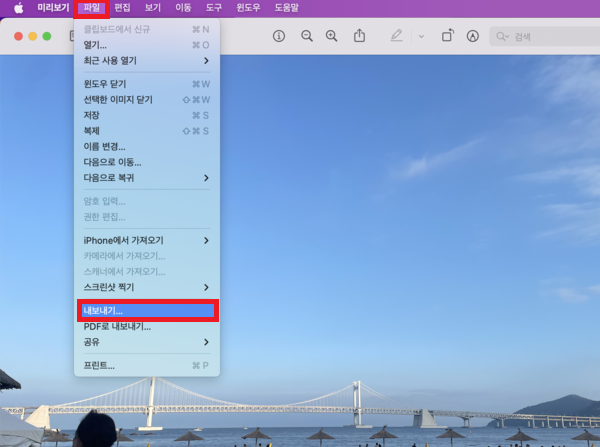600x447 pixels.
Task: Choose 복제 menu item
Action: click(x=147, y=131)
